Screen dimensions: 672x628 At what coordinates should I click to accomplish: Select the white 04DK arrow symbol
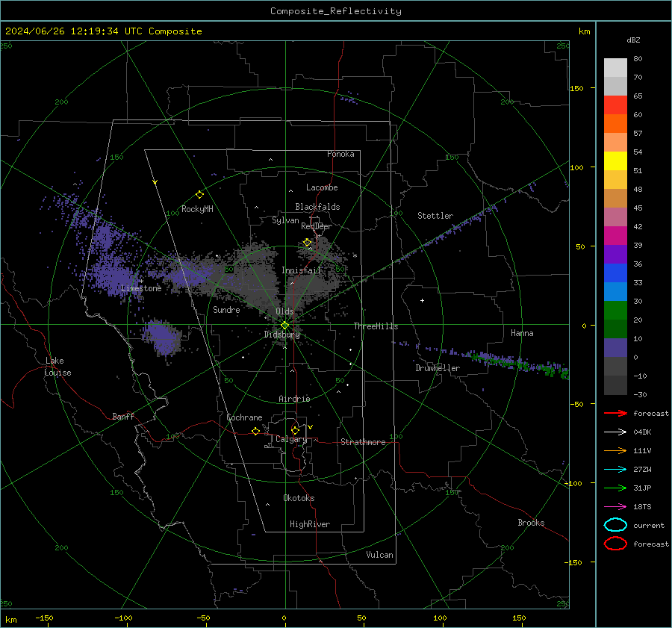tap(615, 432)
